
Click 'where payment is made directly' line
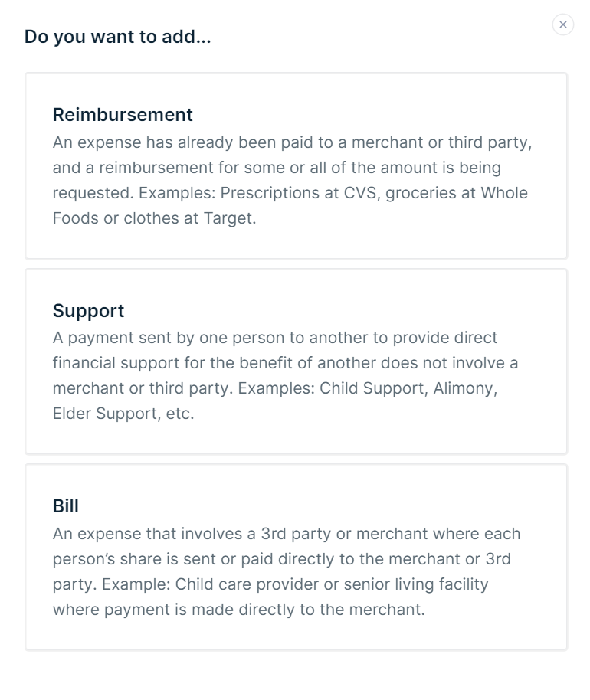coord(238,610)
